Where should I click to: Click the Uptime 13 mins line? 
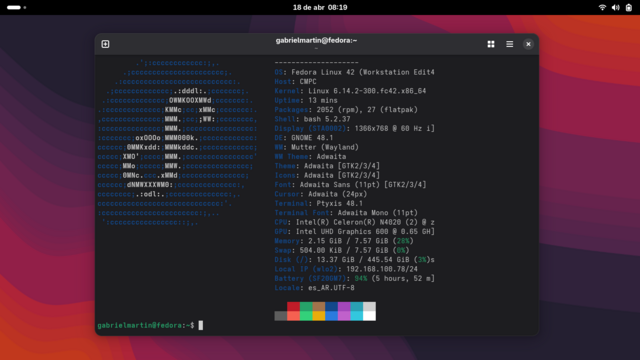[306, 100]
